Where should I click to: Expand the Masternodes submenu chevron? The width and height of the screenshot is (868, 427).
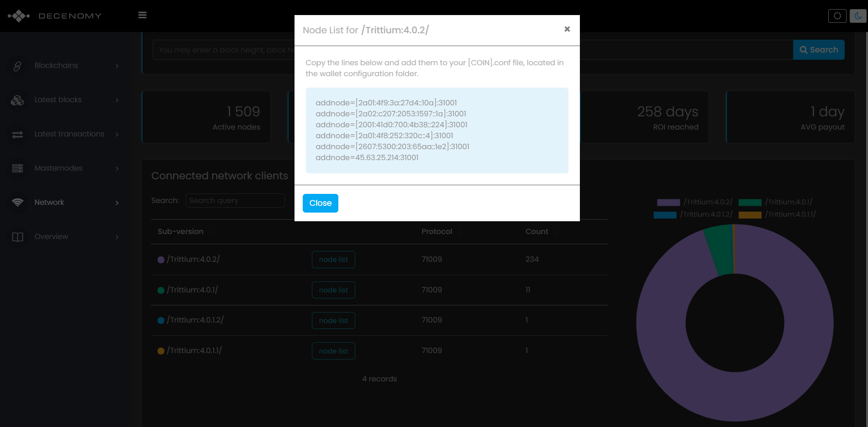(x=117, y=168)
